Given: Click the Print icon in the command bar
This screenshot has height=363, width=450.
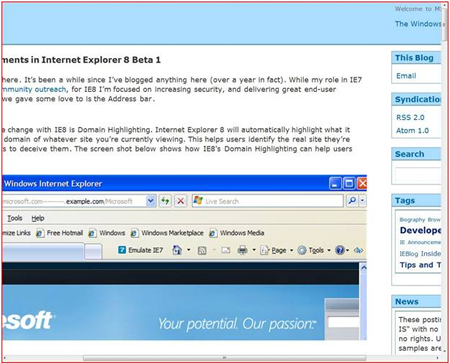Looking at the screenshot, I should (x=242, y=250).
